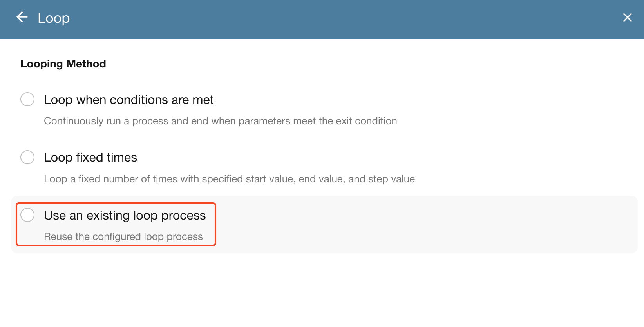Click the "Reuse the configured loop process" description

123,237
